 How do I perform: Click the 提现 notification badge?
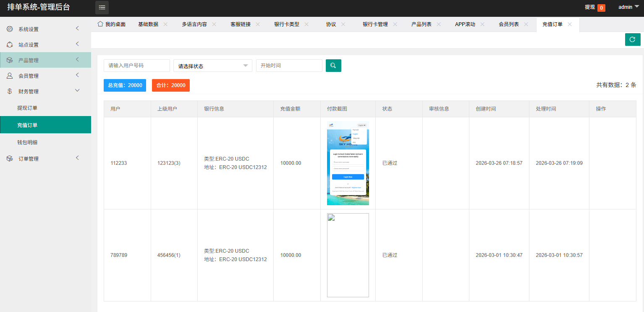point(601,8)
